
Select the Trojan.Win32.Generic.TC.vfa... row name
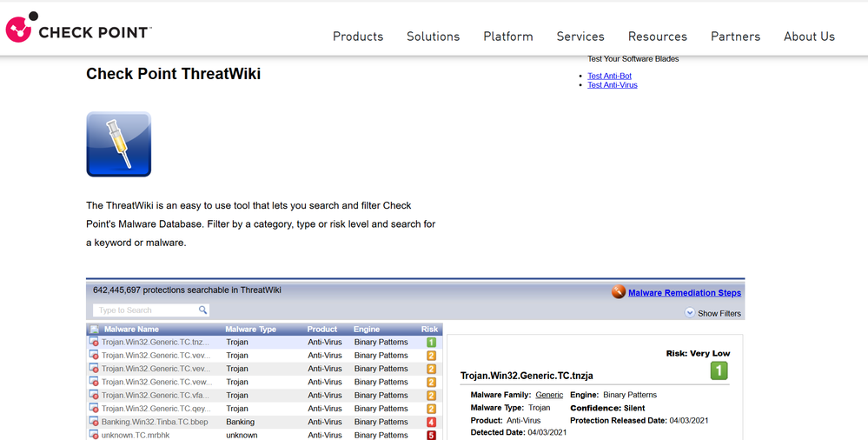[x=155, y=396]
